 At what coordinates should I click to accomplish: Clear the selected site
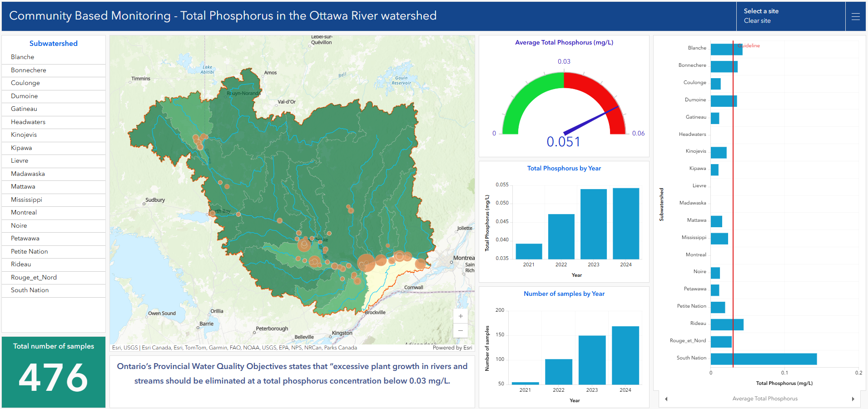click(x=757, y=21)
